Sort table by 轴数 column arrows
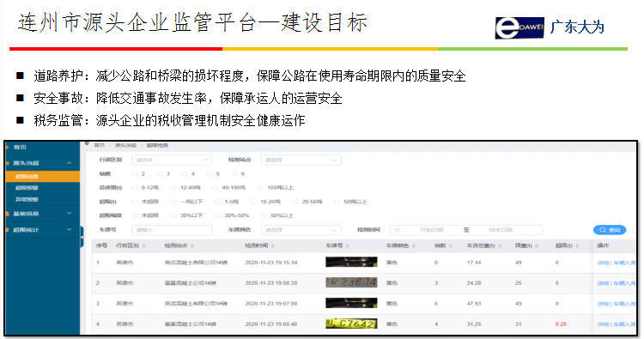The image size is (644, 339). 451,245
